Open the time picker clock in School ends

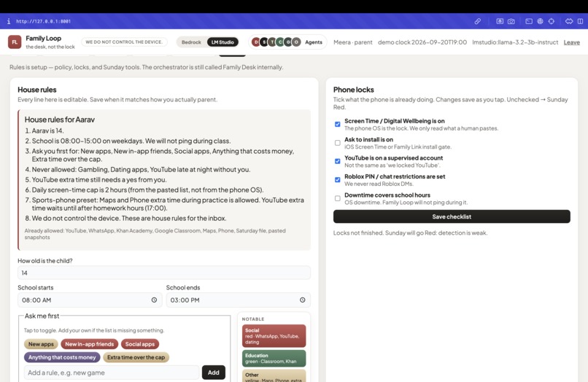tap(302, 300)
